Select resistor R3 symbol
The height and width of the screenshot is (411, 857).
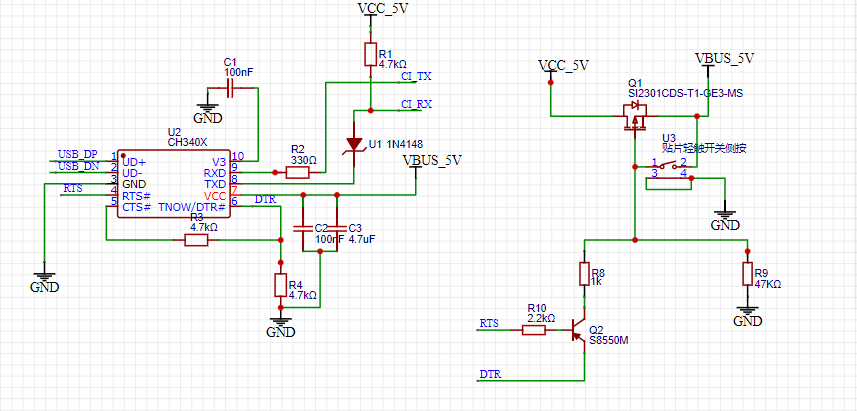point(196,240)
